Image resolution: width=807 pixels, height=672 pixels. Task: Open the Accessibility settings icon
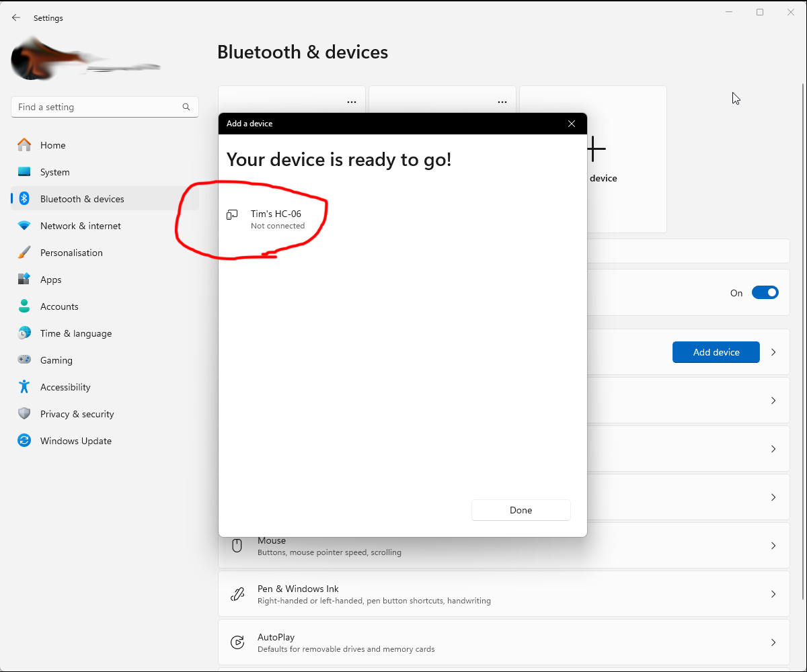point(24,387)
